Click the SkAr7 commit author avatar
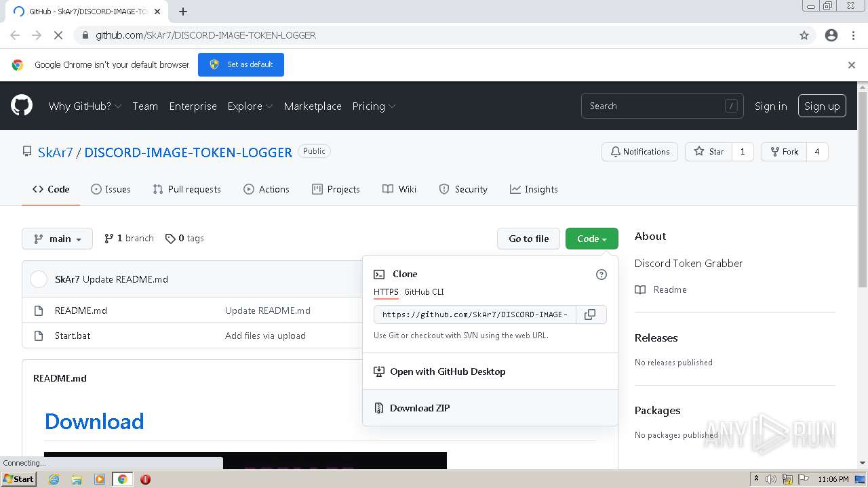The image size is (868, 488). tap(39, 279)
